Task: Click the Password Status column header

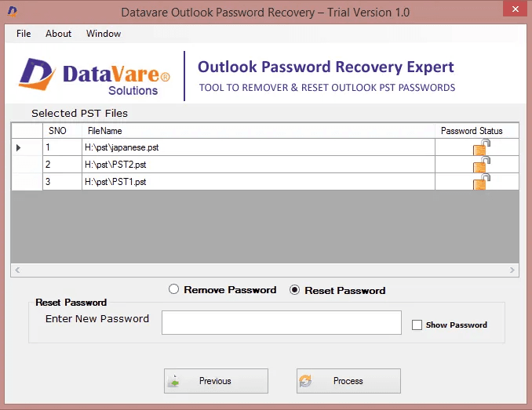Action: tap(477, 131)
